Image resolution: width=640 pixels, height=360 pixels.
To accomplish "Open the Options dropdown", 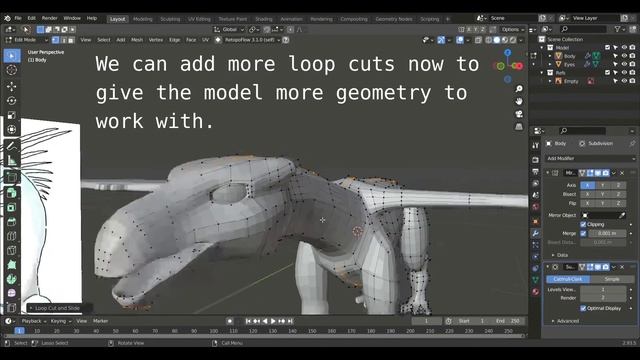I will 513,29.
